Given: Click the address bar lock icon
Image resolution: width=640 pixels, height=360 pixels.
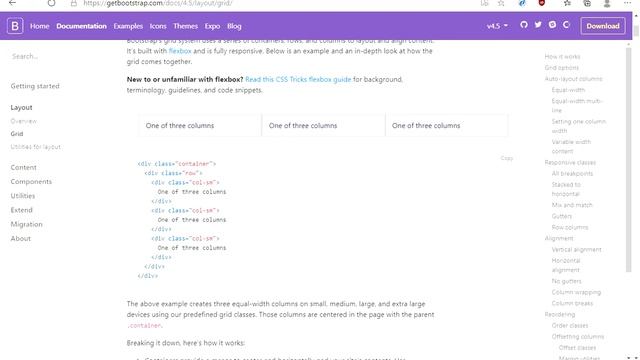Looking at the screenshot, I should 73,3.
